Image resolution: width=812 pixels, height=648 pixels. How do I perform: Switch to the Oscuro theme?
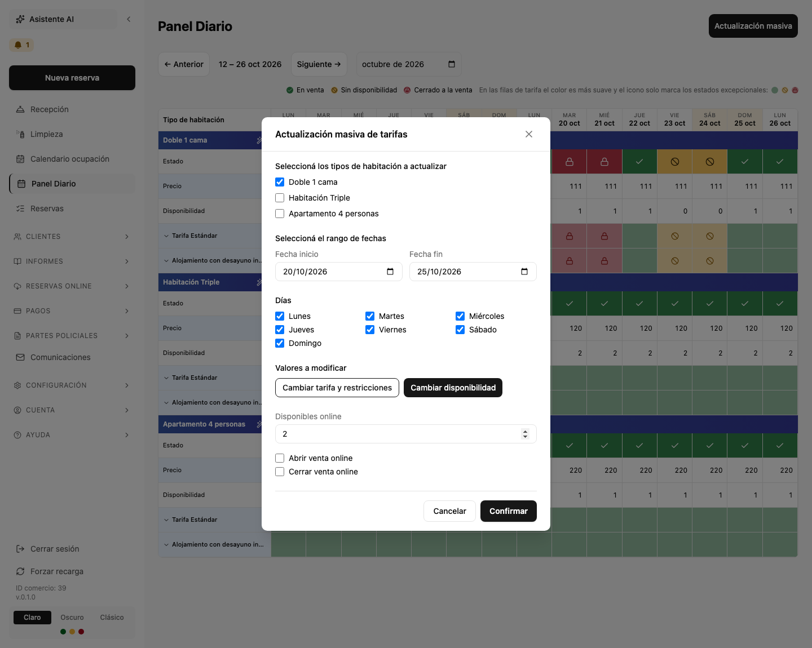click(72, 618)
